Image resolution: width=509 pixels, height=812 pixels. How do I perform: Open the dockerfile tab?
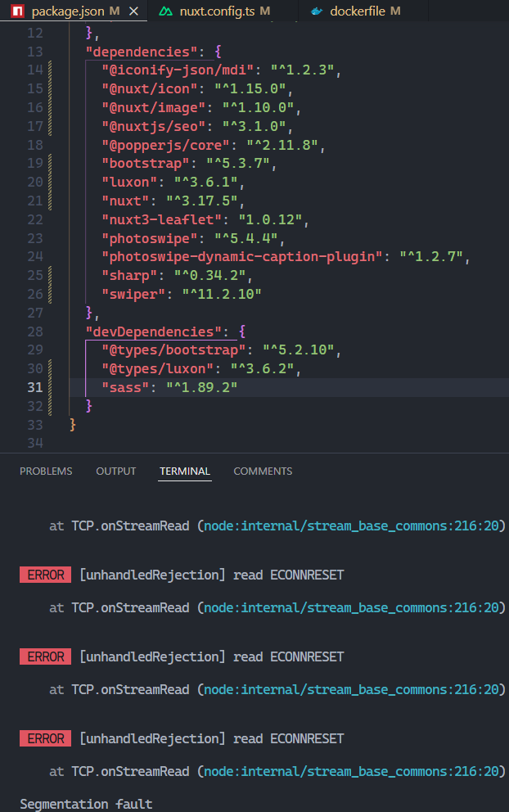point(363,11)
